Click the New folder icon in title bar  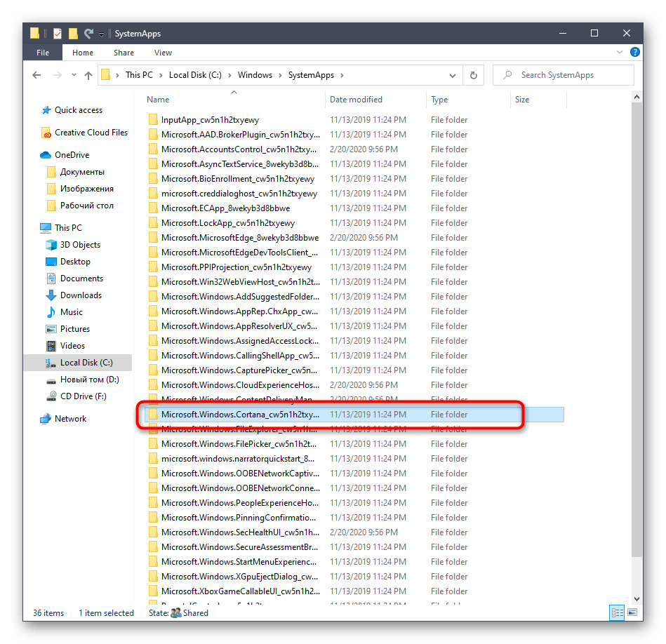(73, 33)
